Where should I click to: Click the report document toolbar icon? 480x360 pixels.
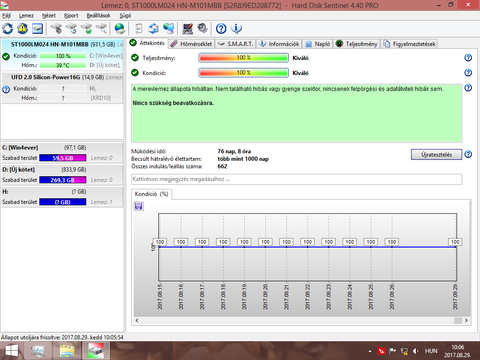pyautogui.click(x=139, y=29)
